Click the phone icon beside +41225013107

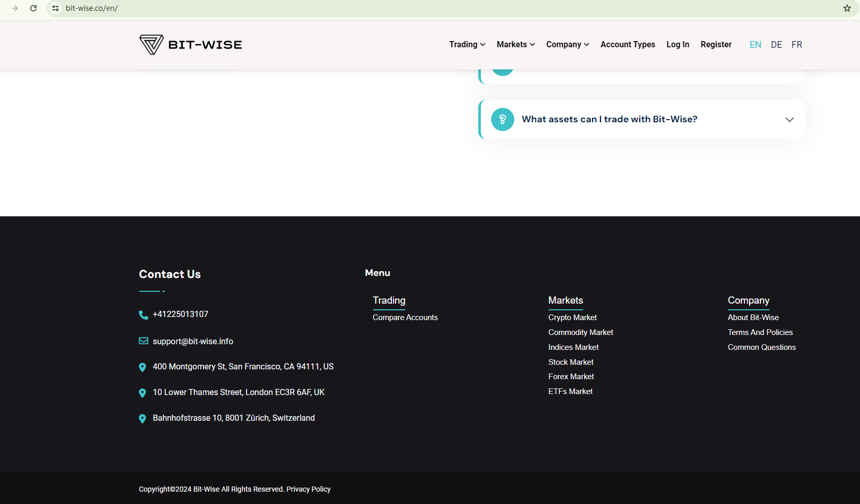[143, 314]
